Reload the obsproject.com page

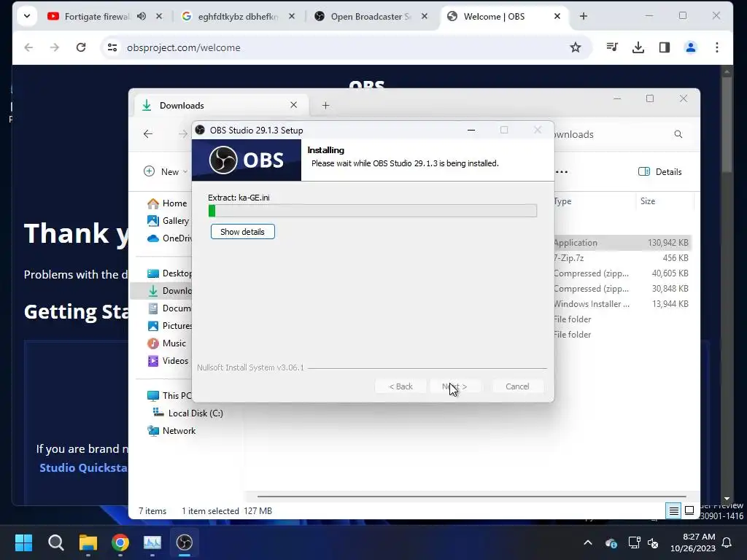(x=81, y=47)
